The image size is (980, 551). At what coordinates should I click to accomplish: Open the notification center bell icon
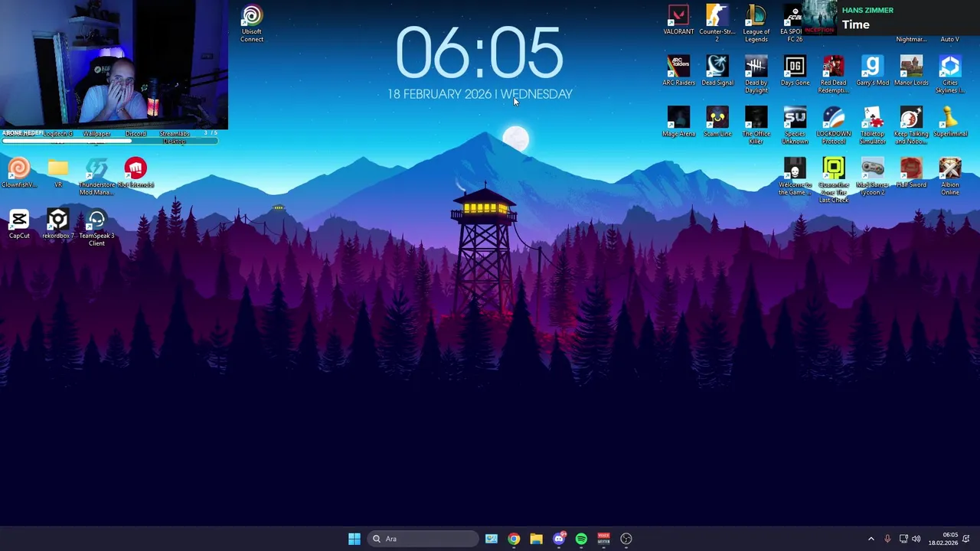coord(966,539)
